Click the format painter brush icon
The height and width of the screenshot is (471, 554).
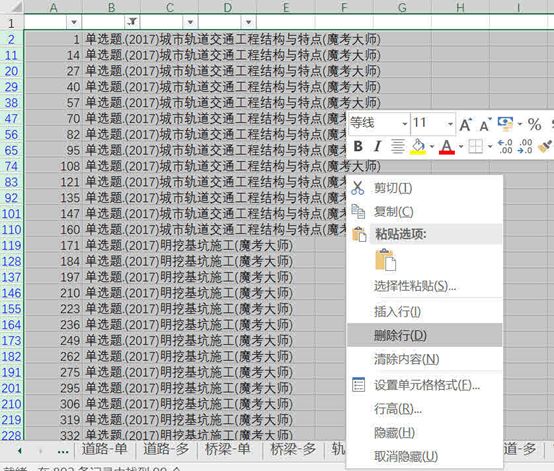point(545,146)
